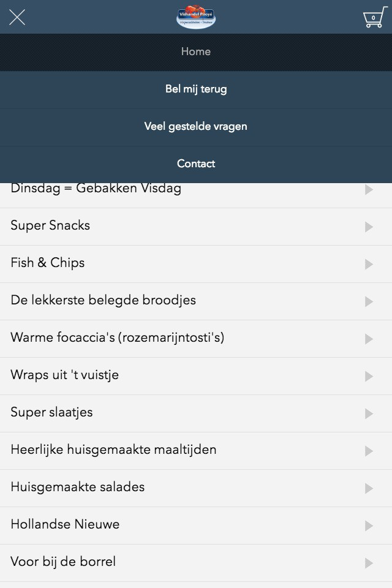Click arrow for De lekkerste belegde broodjes
Viewport: 392px width, 588px height.
point(369,302)
